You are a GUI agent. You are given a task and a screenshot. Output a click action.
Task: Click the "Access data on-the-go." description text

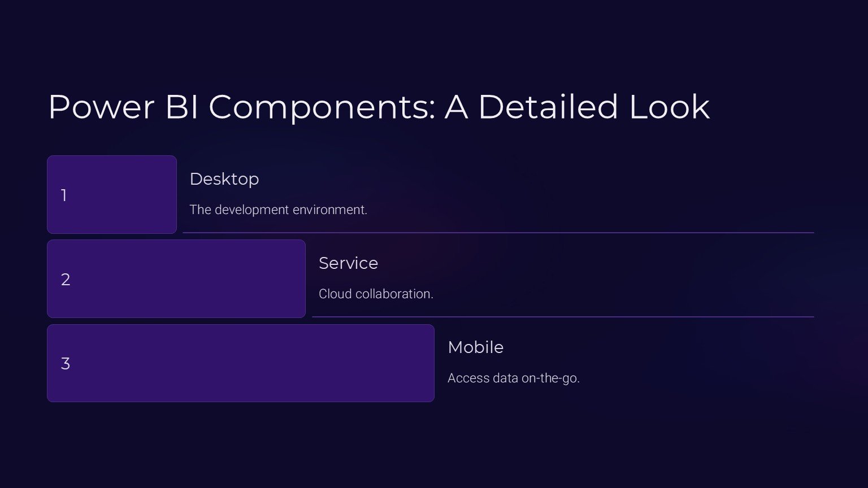click(513, 378)
